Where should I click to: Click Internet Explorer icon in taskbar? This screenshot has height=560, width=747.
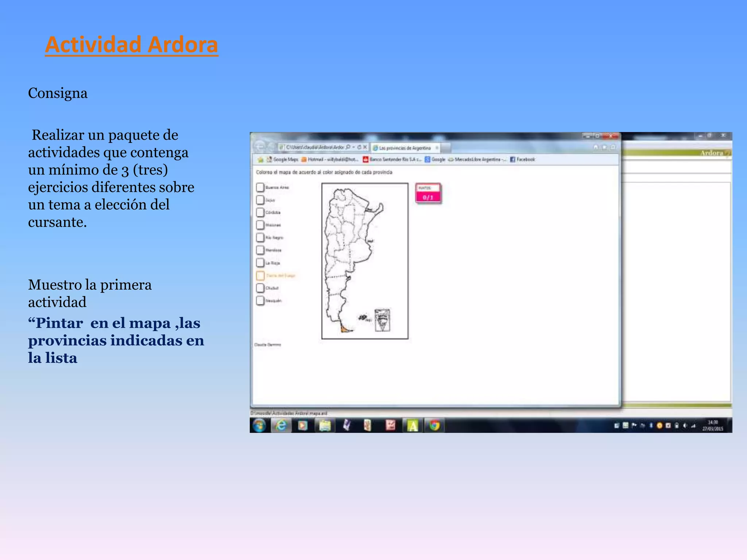281,425
